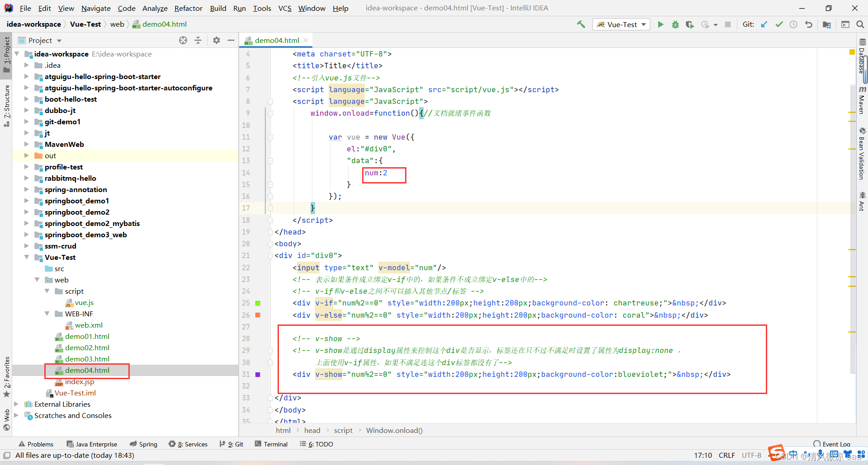
Task: Open the Event Log
Action: coord(832,444)
